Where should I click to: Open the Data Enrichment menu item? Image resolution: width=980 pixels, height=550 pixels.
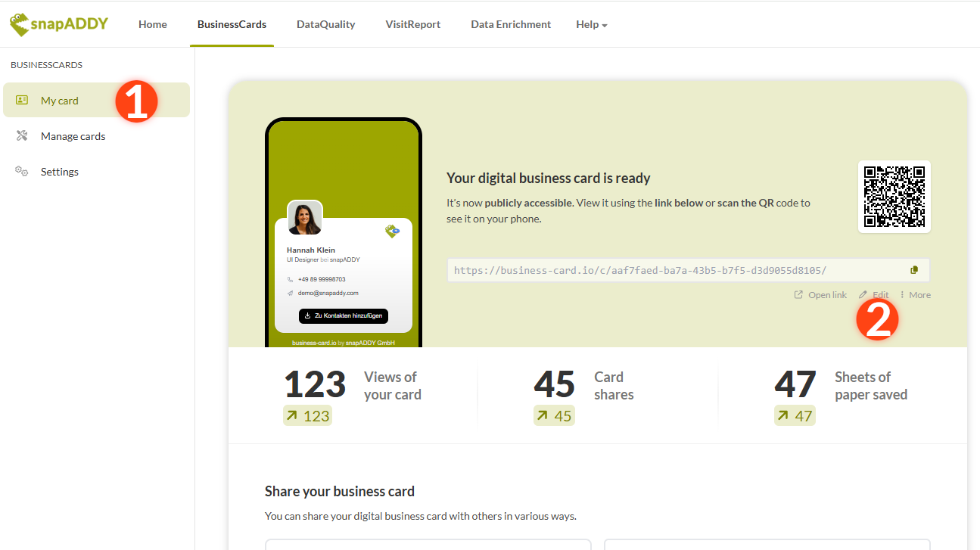pyautogui.click(x=510, y=23)
